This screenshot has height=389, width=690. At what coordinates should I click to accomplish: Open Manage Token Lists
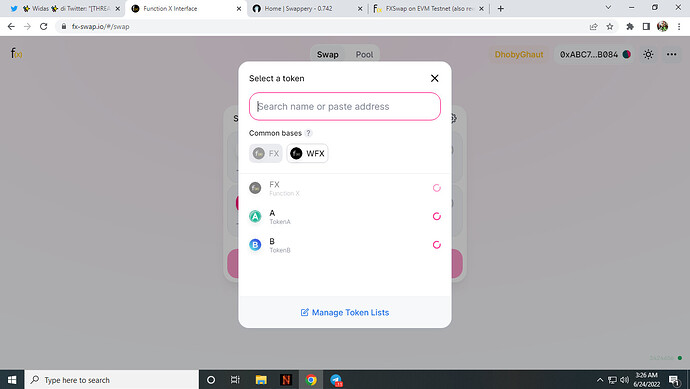345,312
